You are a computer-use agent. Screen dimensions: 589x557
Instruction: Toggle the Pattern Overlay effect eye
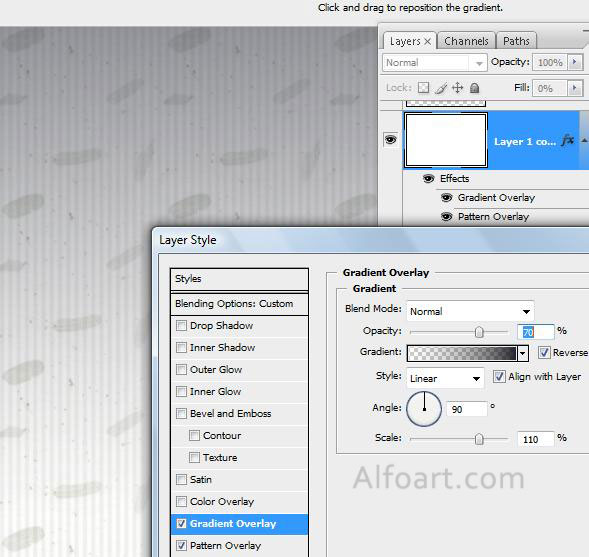click(446, 217)
